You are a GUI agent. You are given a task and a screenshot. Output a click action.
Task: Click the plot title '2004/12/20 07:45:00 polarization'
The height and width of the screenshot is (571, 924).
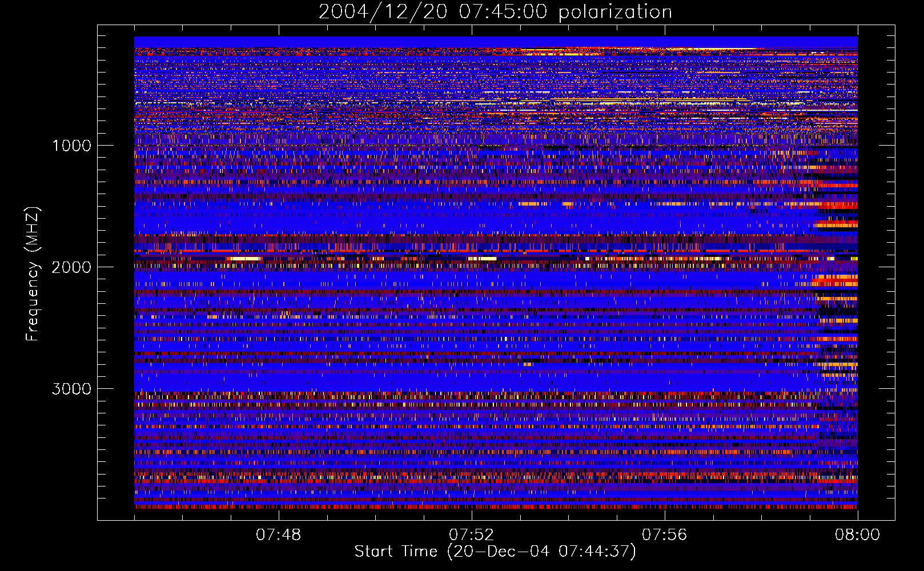click(495, 12)
